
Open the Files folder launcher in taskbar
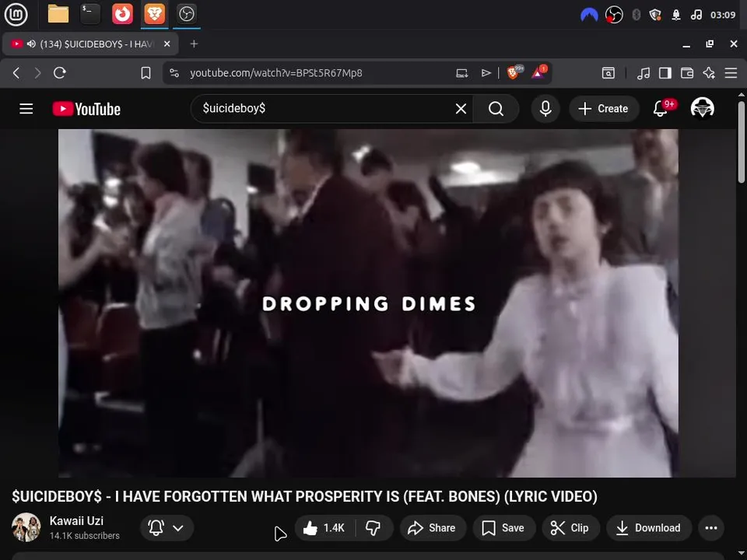58,14
